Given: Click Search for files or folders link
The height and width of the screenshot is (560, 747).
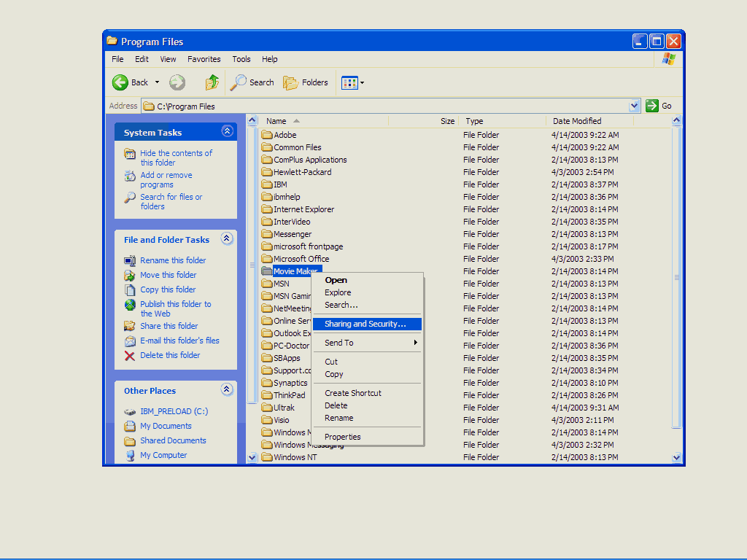Looking at the screenshot, I should click(x=171, y=201).
